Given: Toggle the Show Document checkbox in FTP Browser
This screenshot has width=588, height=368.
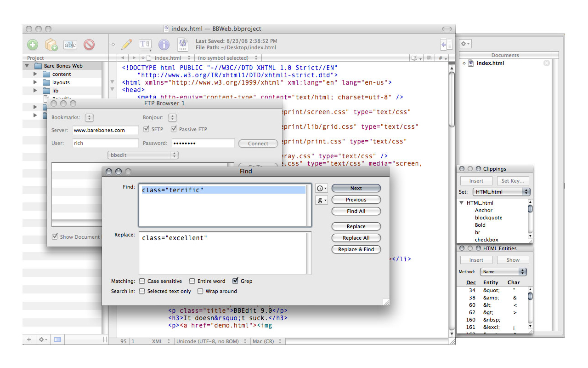Looking at the screenshot, I should [55, 237].
